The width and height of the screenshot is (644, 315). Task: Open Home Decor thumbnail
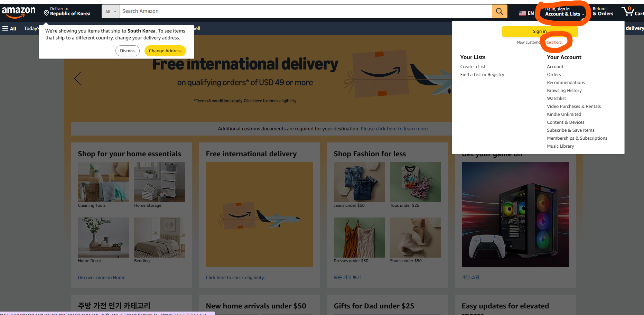(x=103, y=238)
